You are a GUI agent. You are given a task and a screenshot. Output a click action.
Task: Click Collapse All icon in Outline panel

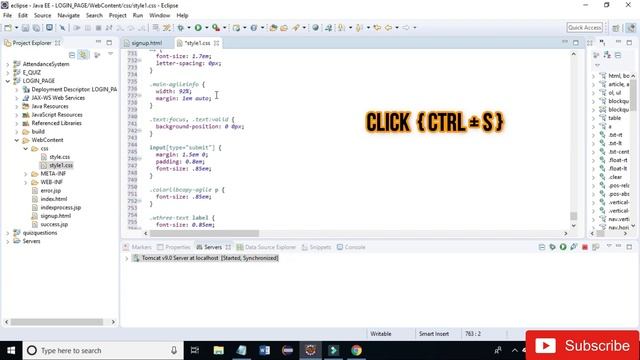pos(618,55)
